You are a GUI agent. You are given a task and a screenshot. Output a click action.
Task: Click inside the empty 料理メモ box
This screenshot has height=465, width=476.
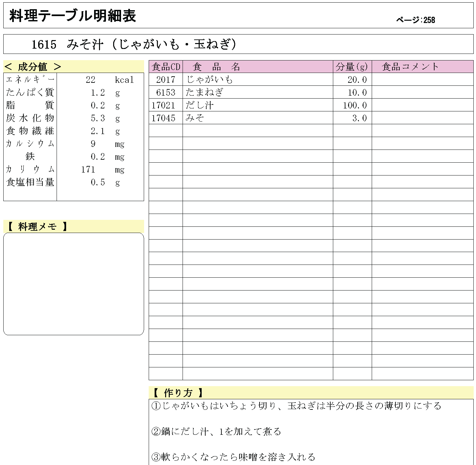[x=73, y=284]
